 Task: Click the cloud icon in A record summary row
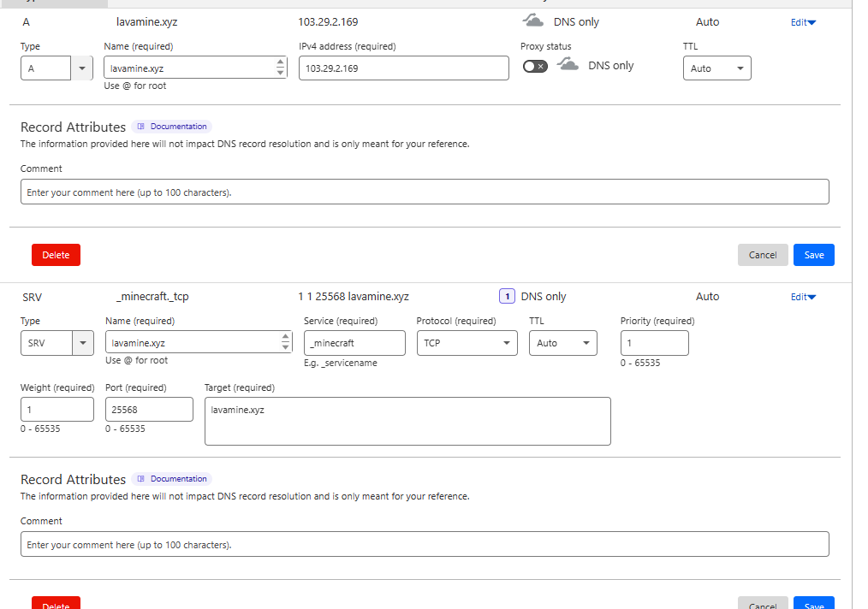pyautogui.click(x=533, y=21)
